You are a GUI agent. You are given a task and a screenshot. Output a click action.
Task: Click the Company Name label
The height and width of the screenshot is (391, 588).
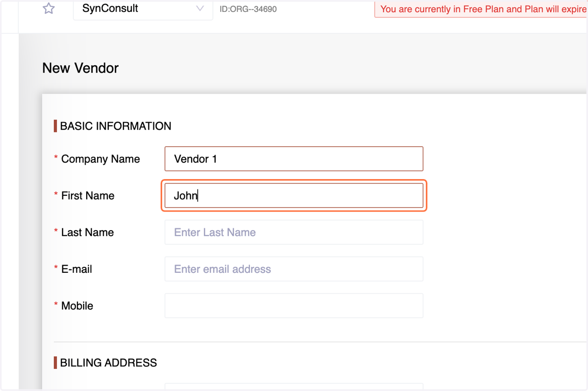[x=100, y=159]
